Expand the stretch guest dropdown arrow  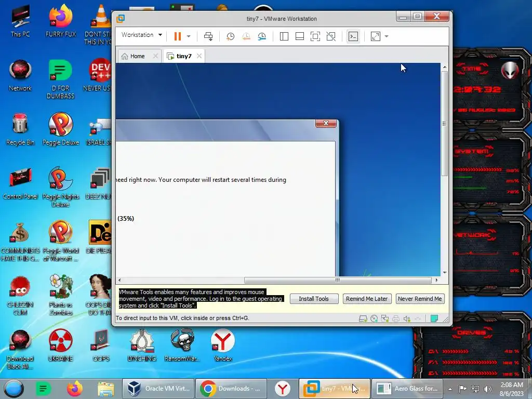(387, 36)
